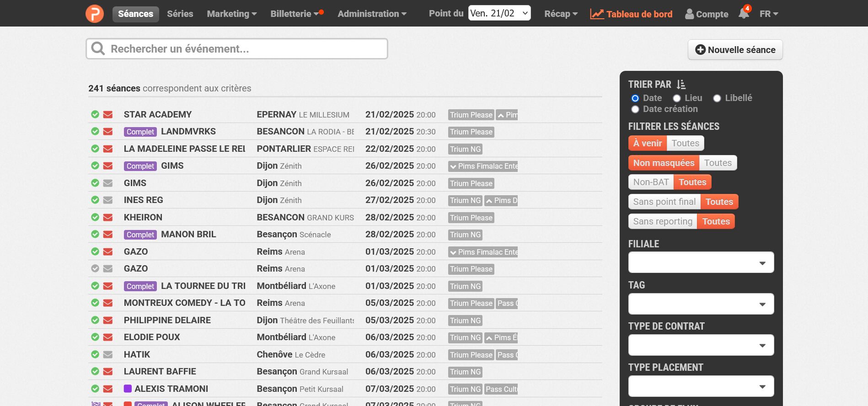This screenshot has height=406, width=868.
Task: Open the Billetterie menu
Action: [x=295, y=14]
